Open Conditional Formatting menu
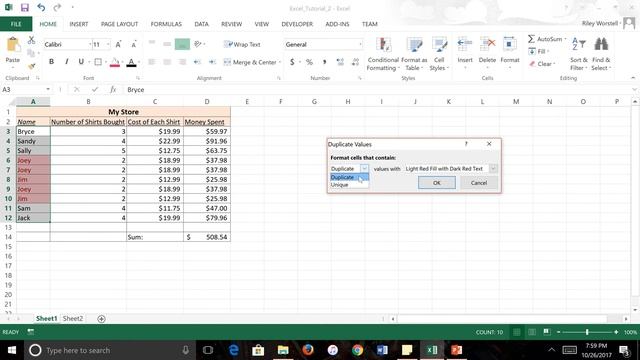The image size is (640, 360). pyautogui.click(x=382, y=54)
